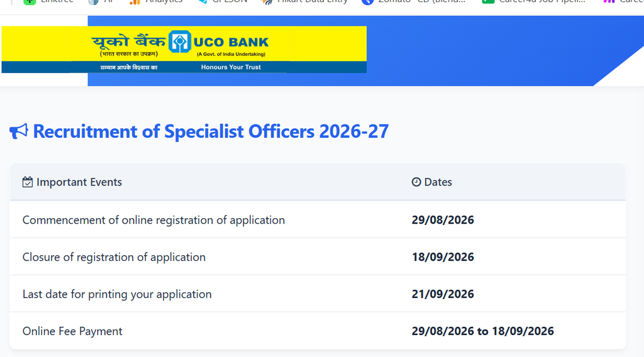644x357 pixels.
Task: Click the Online Fee Payment row label
Action: pyautogui.click(x=72, y=331)
